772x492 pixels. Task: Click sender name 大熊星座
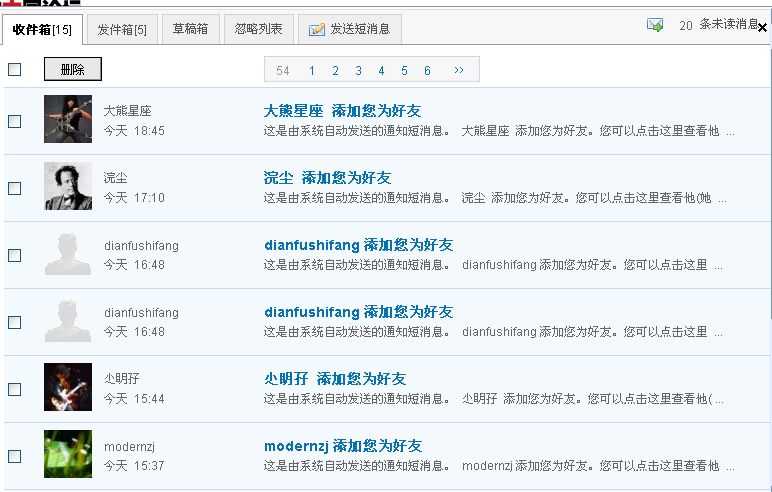128,111
